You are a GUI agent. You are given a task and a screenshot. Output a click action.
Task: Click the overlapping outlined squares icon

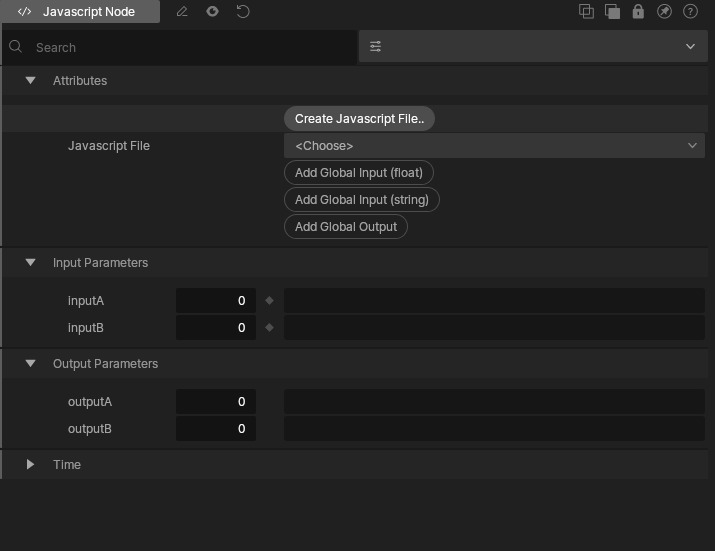point(586,12)
